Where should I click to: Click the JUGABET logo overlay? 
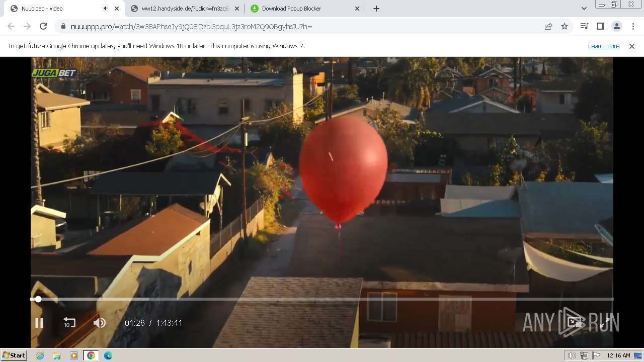click(54, 73)
